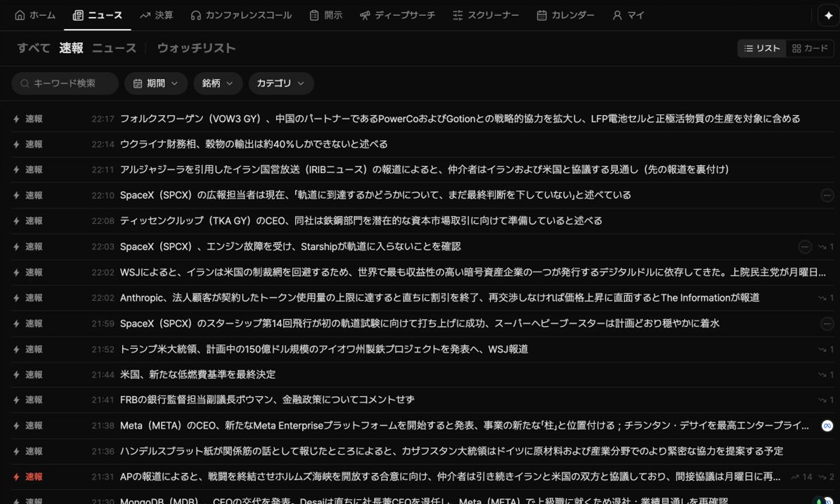Open the トランプ米大統領 アイオワ州製鉄 headline

[x=324, y=349]
